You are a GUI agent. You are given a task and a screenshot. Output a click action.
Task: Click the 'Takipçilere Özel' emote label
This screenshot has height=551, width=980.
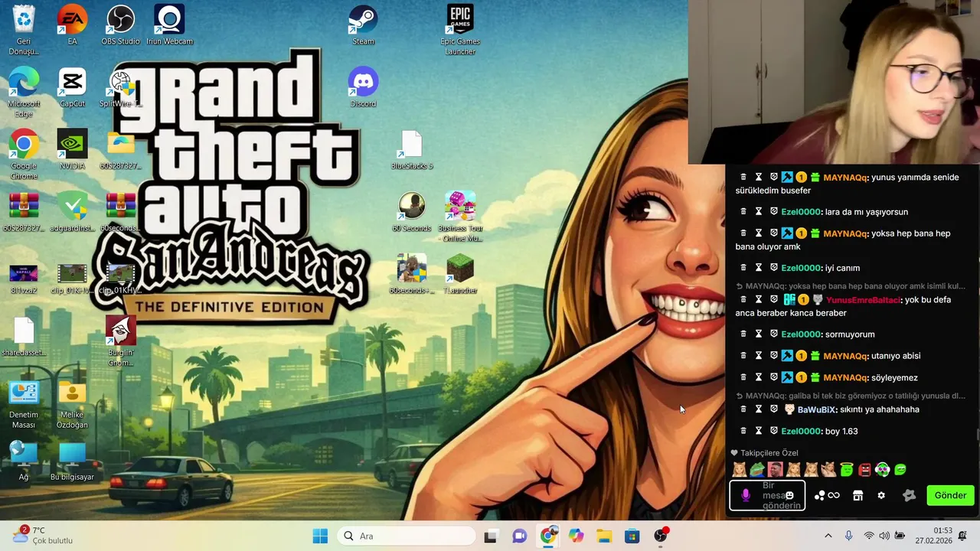(769, 453)
